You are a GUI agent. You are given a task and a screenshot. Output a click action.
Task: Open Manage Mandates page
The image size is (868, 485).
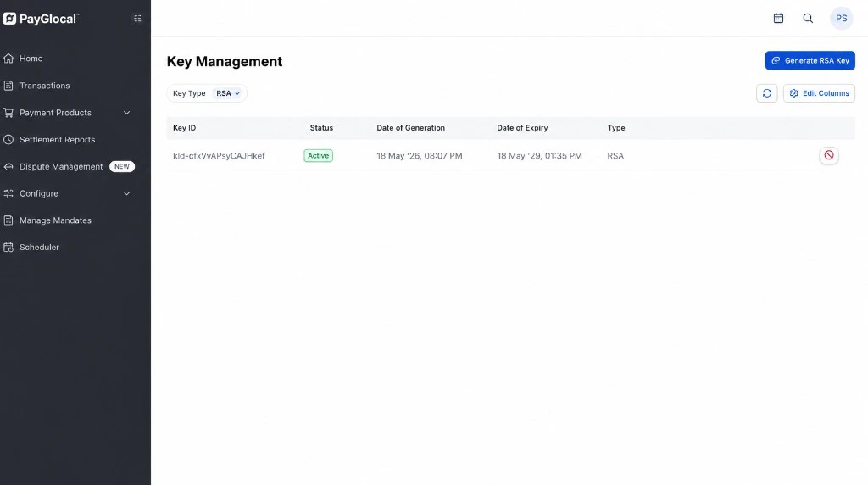[x=55, y=220]
